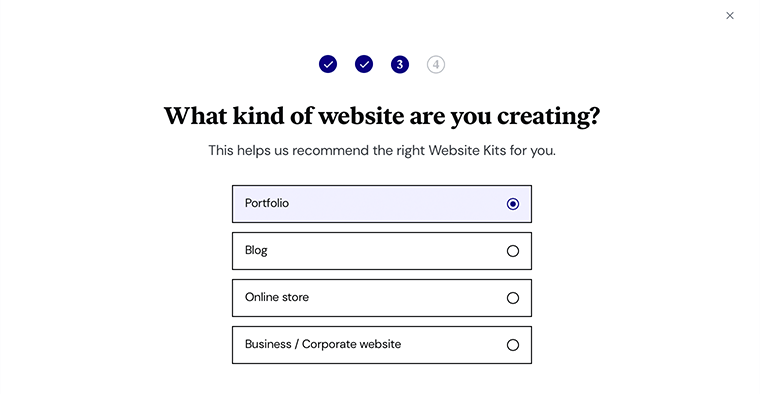Close the website setup wizard
This screenshot has height=394, width=760.
tap(729, 16)
